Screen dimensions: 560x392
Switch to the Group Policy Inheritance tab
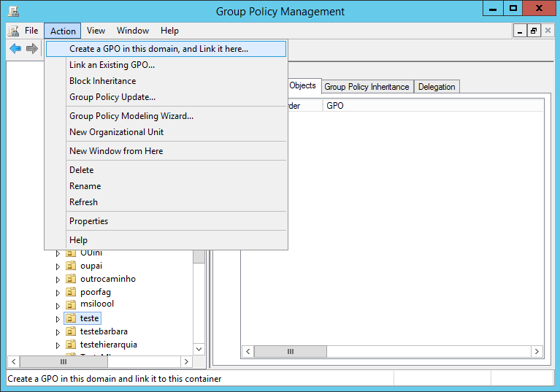click(367, 87)
